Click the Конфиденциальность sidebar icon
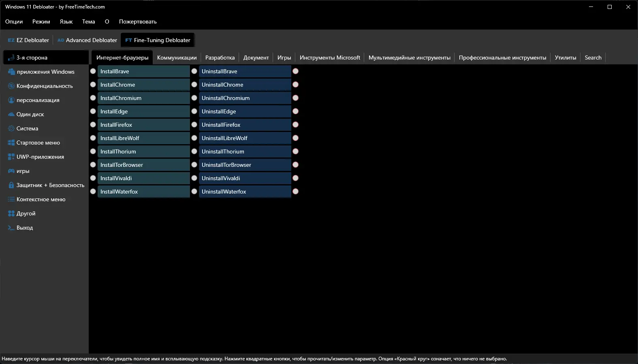 (x=11, y=86)
